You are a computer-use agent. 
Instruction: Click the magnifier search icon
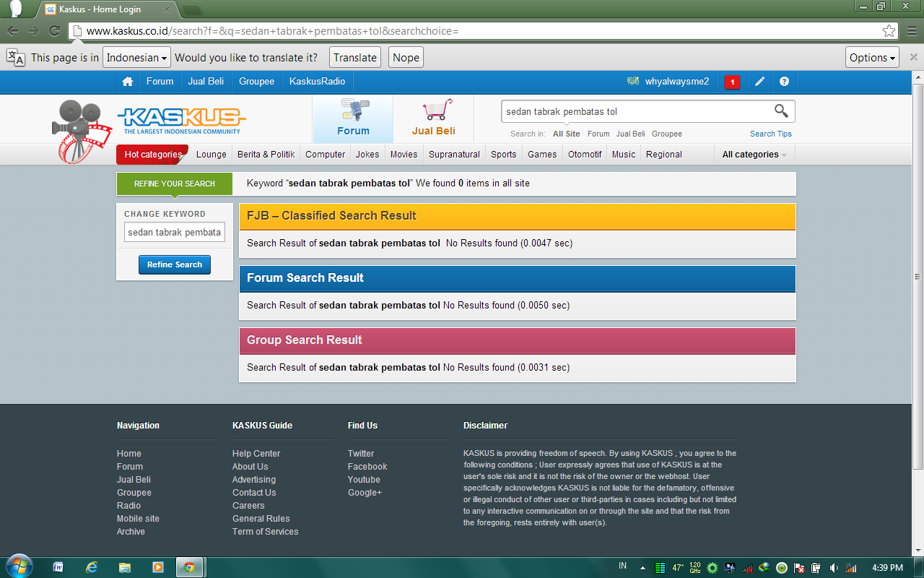(x=781, y=111)
